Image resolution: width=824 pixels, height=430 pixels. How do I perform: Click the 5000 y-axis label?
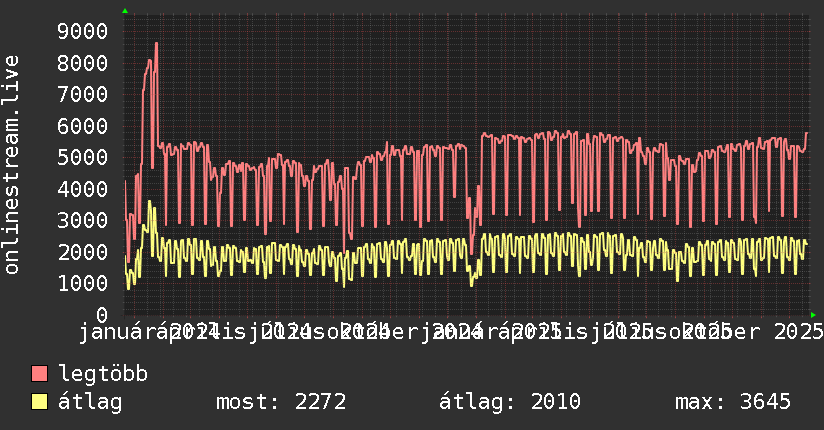point(83,158)
